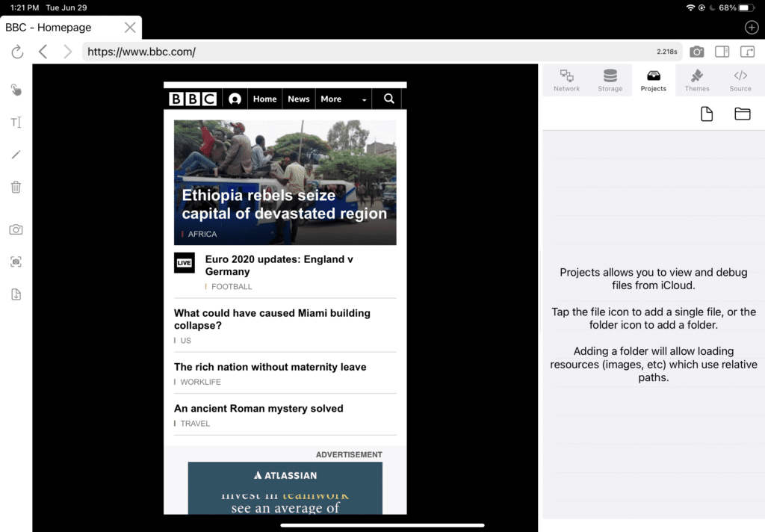Capture region with viewfinder screenshot icon
The width and height of the screenshot is (765, 532).
[x=16, y=262]
